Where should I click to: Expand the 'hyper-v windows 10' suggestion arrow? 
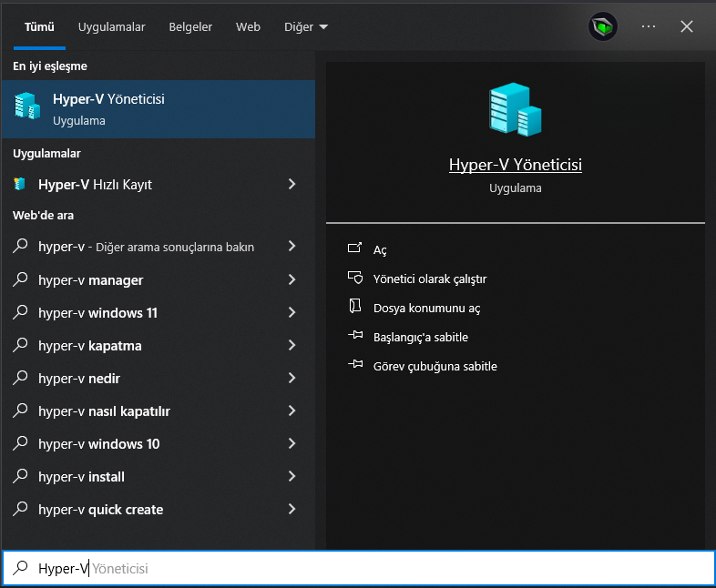292,443
